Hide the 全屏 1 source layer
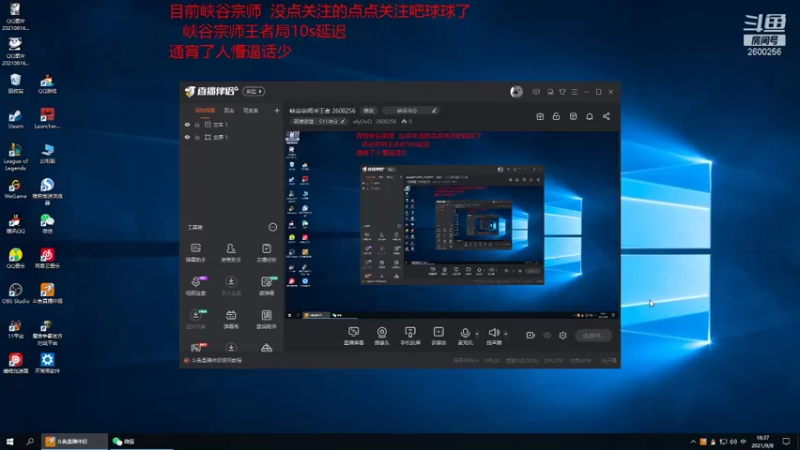The height and width of the screenshot is (450, 800). (x=187, y=137)
